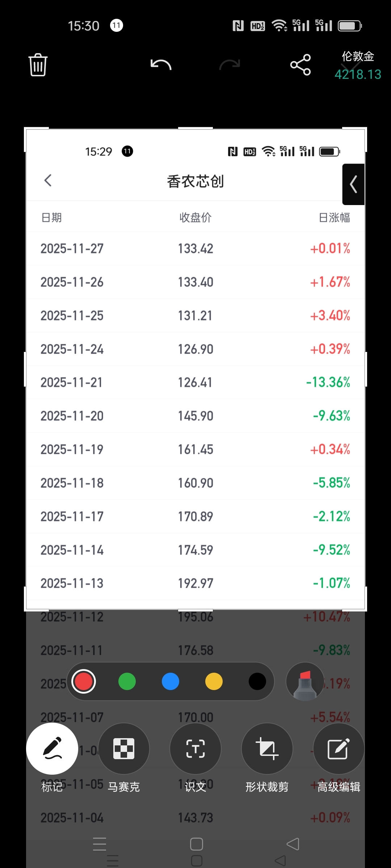Viewport: 391px width, 868px height.
Task: Tap the back chevron beside 香农芯创
Action: click(x=48, y=180)
